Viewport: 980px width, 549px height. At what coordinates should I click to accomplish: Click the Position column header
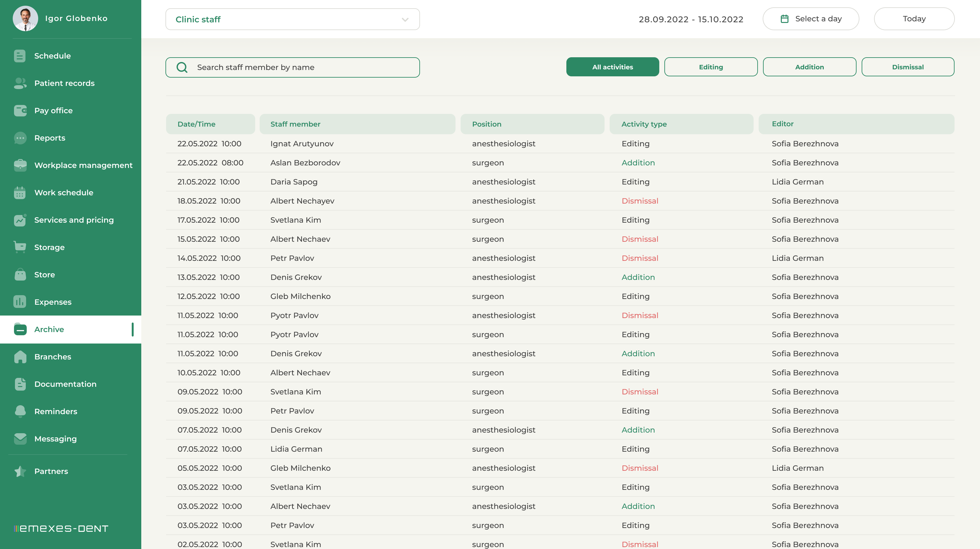tap(532, 124)
